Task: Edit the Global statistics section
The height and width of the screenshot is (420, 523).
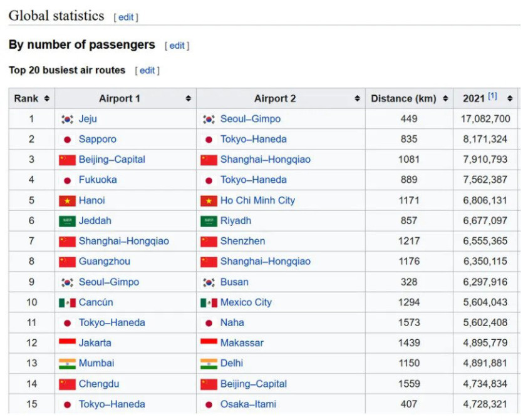Action: pos(126,18)
